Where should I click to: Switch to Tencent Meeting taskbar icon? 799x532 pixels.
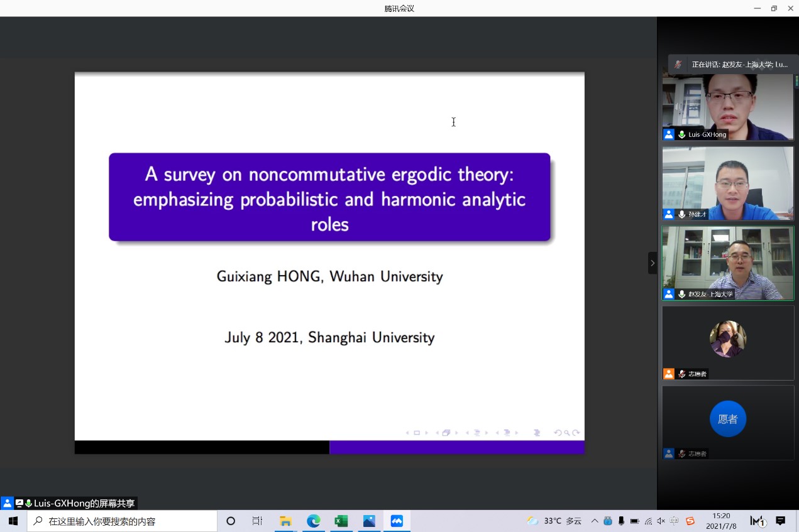tap(397, 521)
